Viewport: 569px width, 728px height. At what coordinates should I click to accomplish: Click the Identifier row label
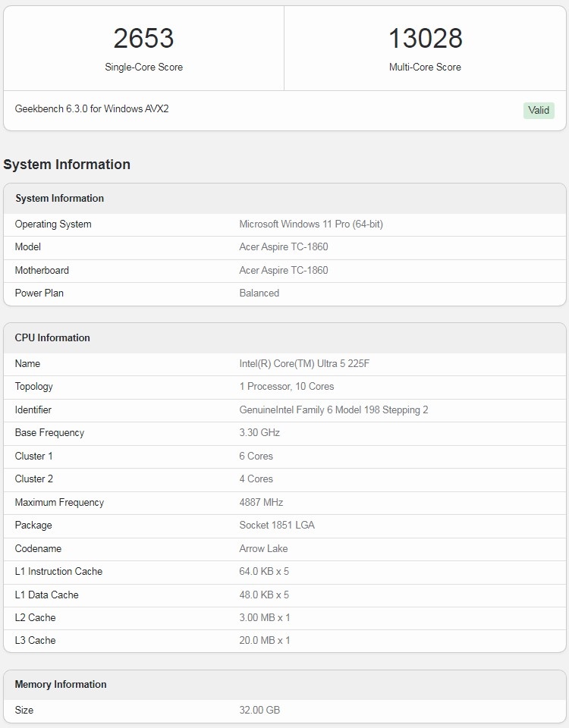click(x=33, y=409)
